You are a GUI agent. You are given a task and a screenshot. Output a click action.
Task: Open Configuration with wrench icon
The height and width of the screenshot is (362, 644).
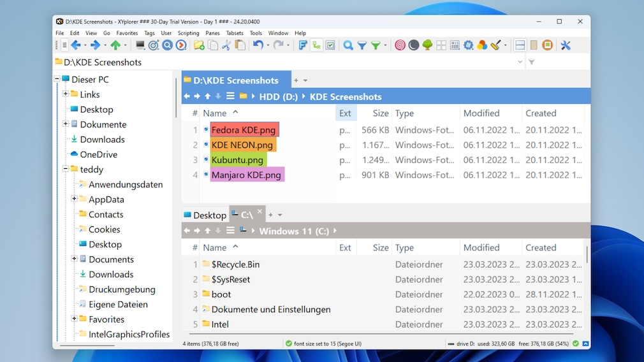(x=566, y=45)
